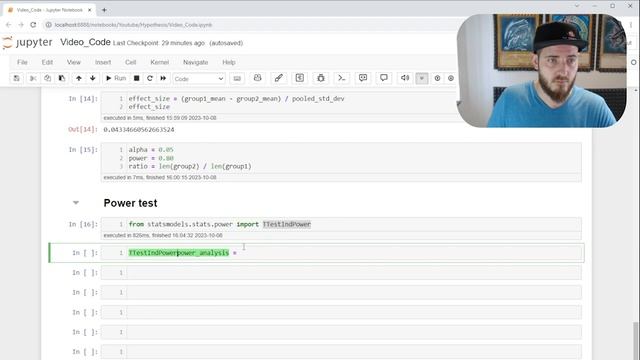Open command palette keyboard icon
The width and height of the screenshot is (640, 360).
(x=237, y=78)
